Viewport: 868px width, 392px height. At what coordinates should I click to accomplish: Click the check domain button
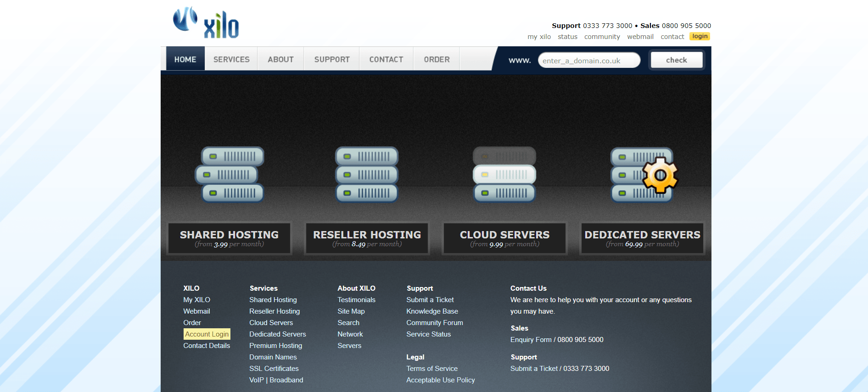click(x=677, y=60)
